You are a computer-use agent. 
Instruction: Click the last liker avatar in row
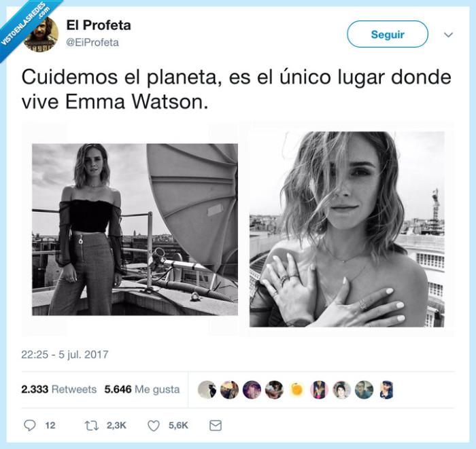[386, 390]
